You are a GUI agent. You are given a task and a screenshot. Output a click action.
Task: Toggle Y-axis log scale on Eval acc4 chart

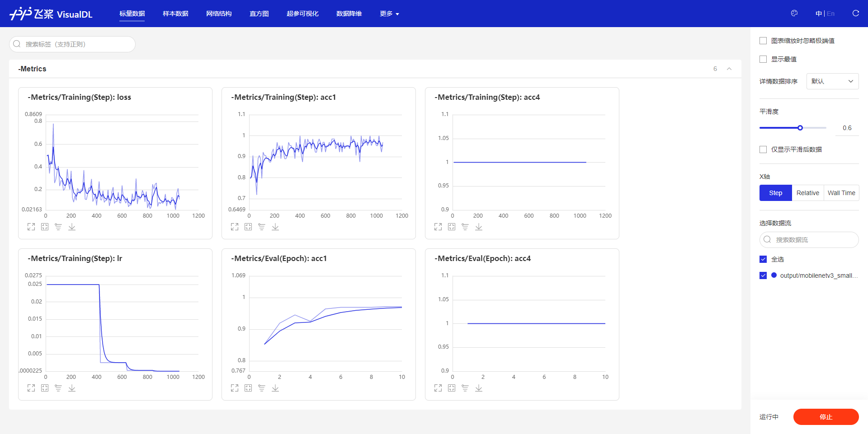pyautogui.click(x=465, y=388)
